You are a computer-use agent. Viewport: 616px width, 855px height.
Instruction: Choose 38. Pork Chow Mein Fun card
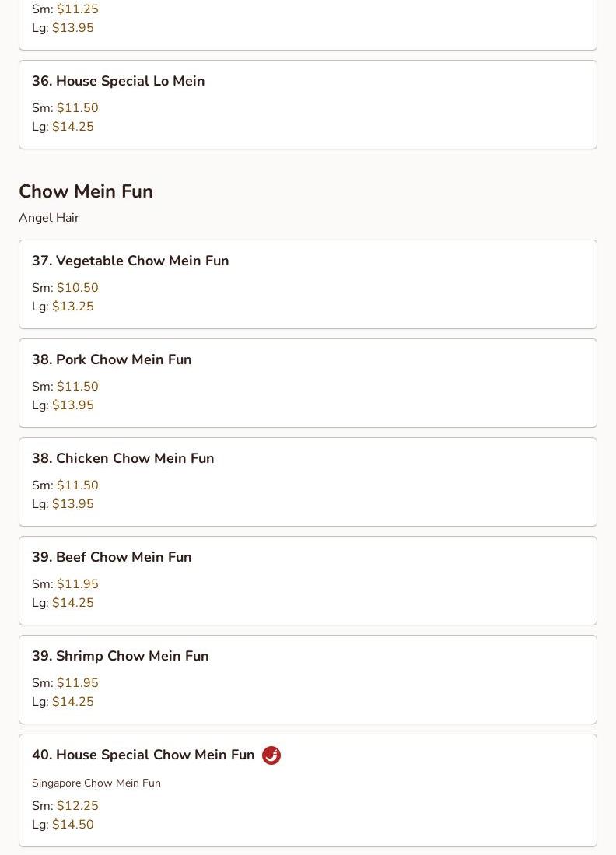coord(308,383)
